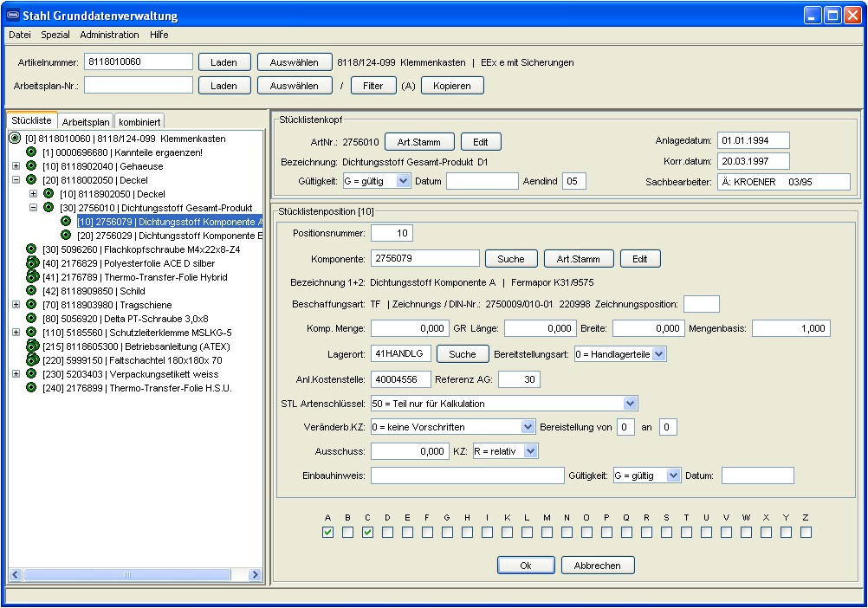Tick checkbox D
This screenshot has height=608, width=868.
coord(387,532)
